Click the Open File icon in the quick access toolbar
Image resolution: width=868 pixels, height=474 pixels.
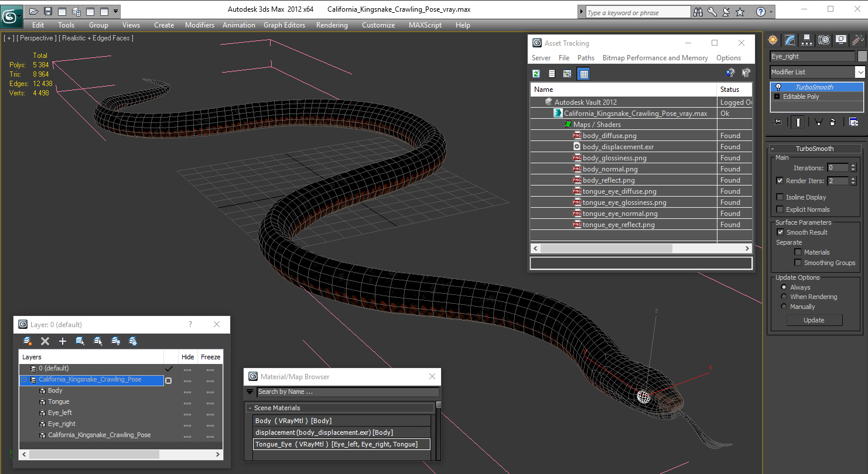pos(34,11)
